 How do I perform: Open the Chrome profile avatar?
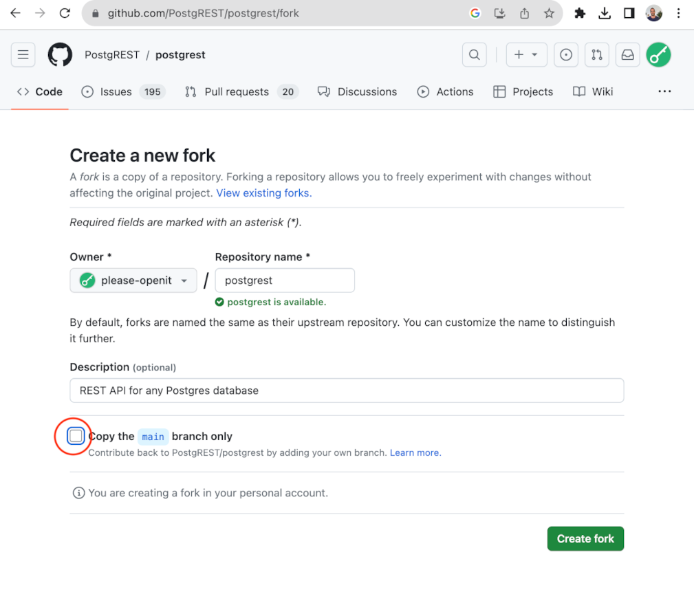coord(653,13)
